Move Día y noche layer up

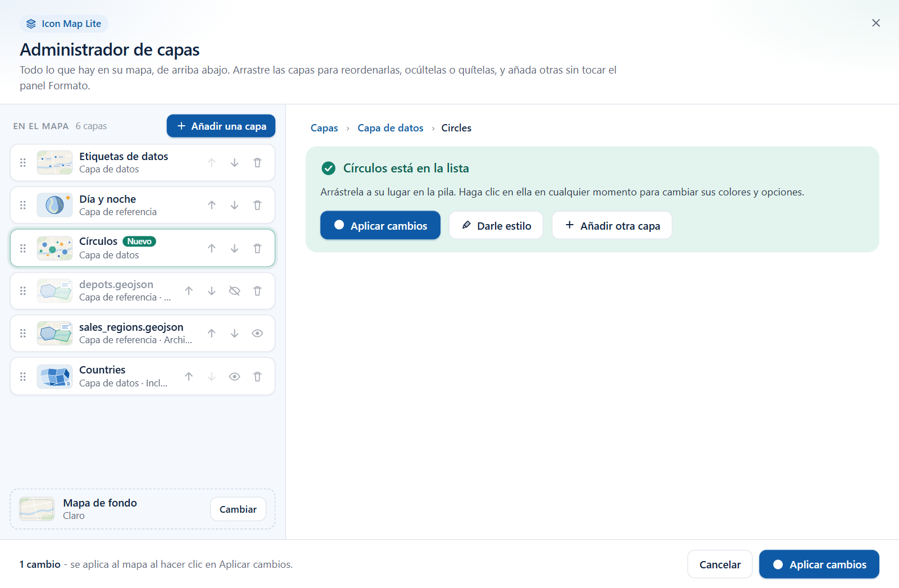[211, 206]
